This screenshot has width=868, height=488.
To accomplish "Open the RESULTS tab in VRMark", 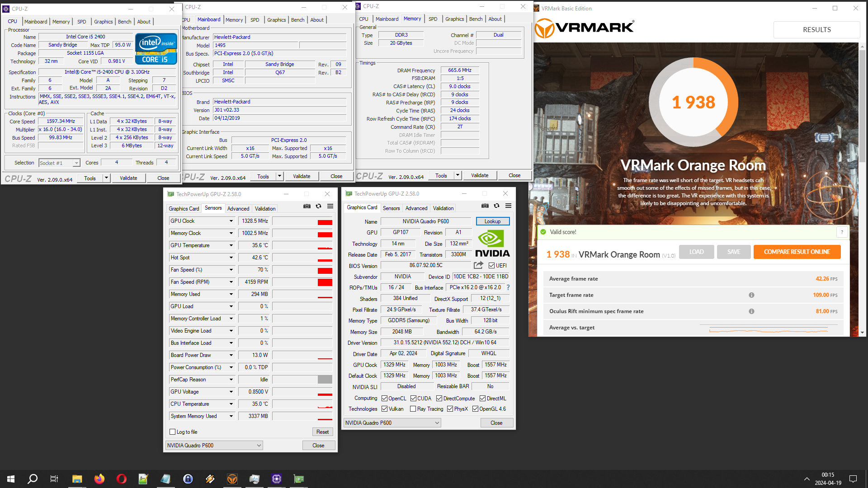I will pyautogui.click(x=816, y=30).
